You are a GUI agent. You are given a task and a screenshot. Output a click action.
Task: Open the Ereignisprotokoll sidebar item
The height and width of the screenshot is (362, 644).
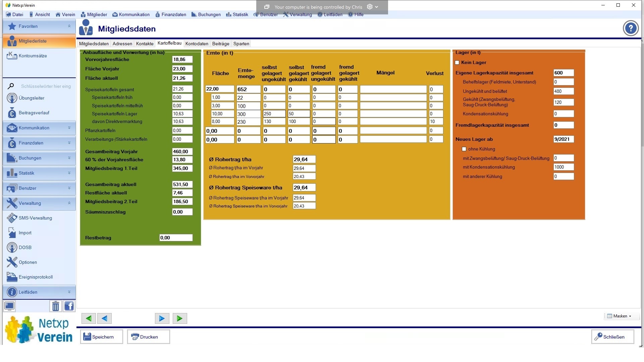pyautogui.click(x=36, y=277)
